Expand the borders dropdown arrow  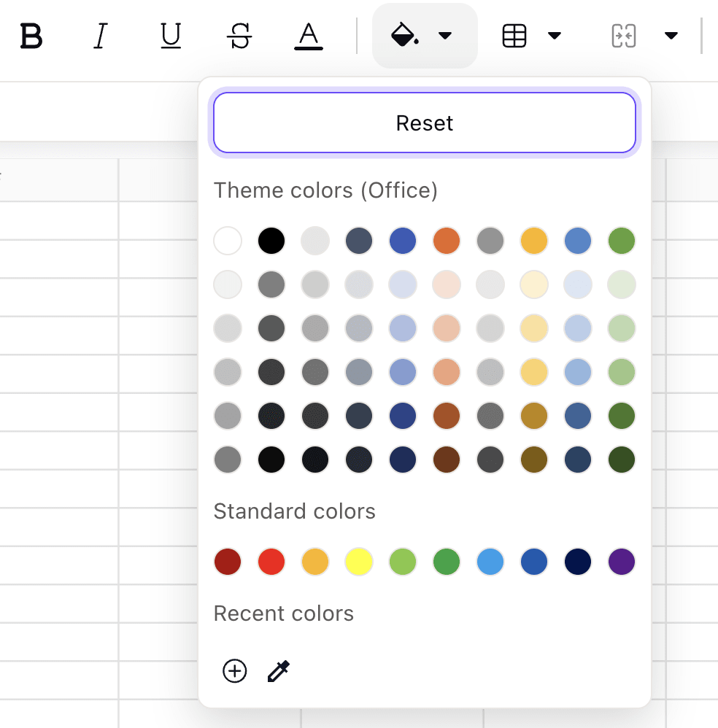click(x=556, y=34)
